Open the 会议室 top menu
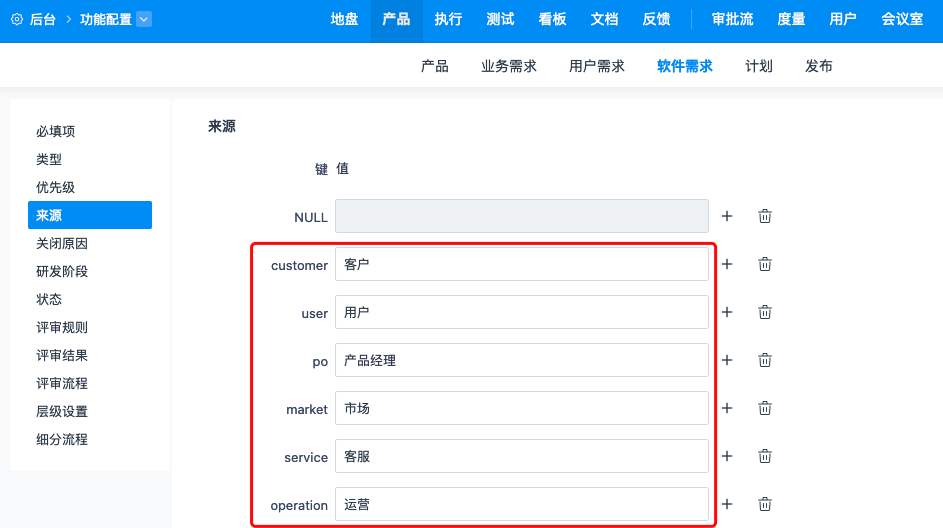 [x=902, y=19]
